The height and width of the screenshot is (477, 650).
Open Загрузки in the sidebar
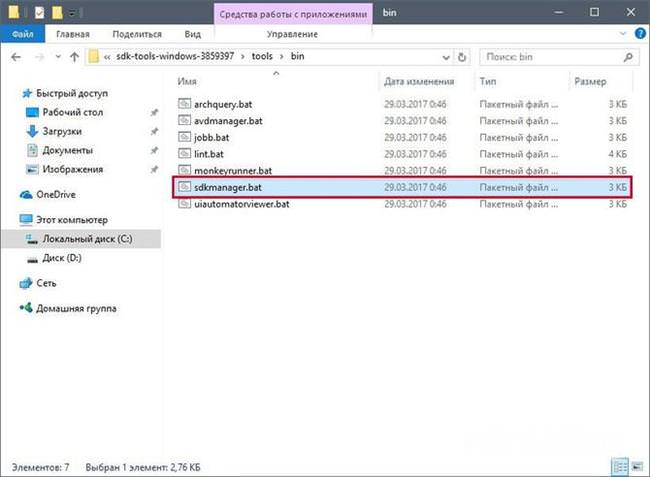pyautogui.click(x=62, y=131)
